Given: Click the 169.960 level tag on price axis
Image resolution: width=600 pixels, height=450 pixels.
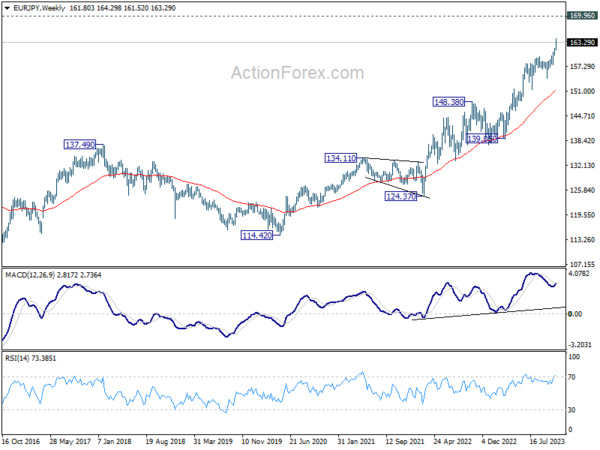Looking at the screenshot, I should pos(582,16).
